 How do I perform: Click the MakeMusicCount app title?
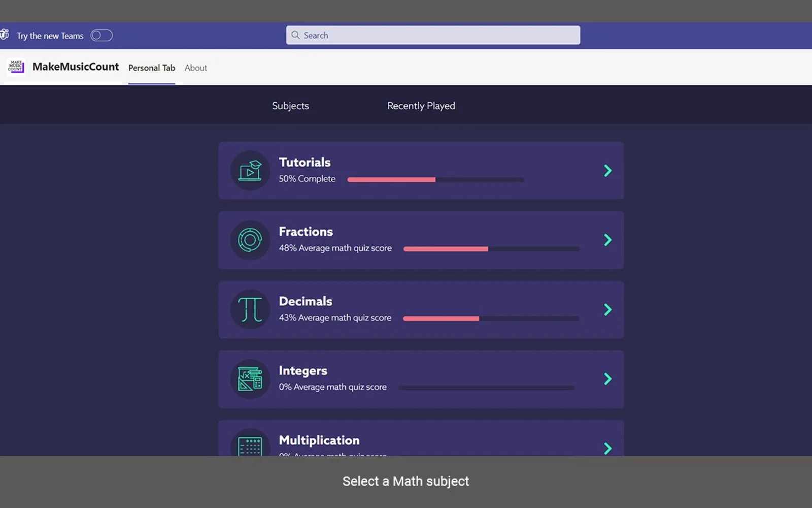point(76,67)
